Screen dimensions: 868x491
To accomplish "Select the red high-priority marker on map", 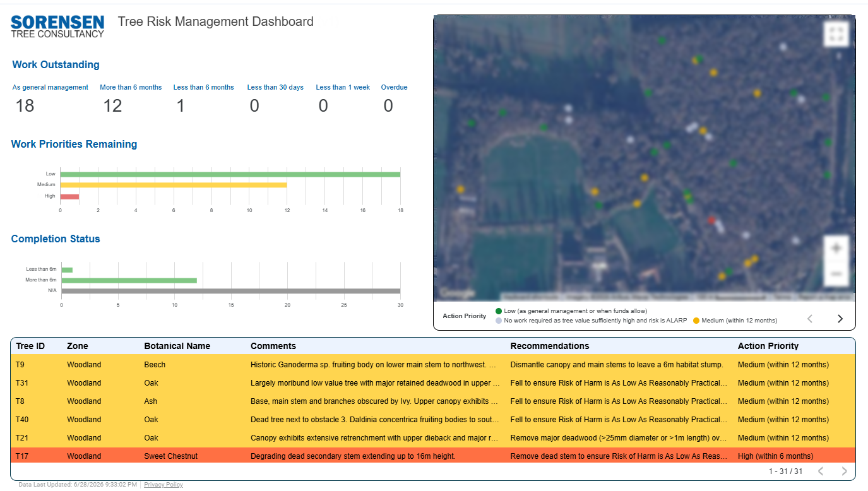I will [711, 220].
